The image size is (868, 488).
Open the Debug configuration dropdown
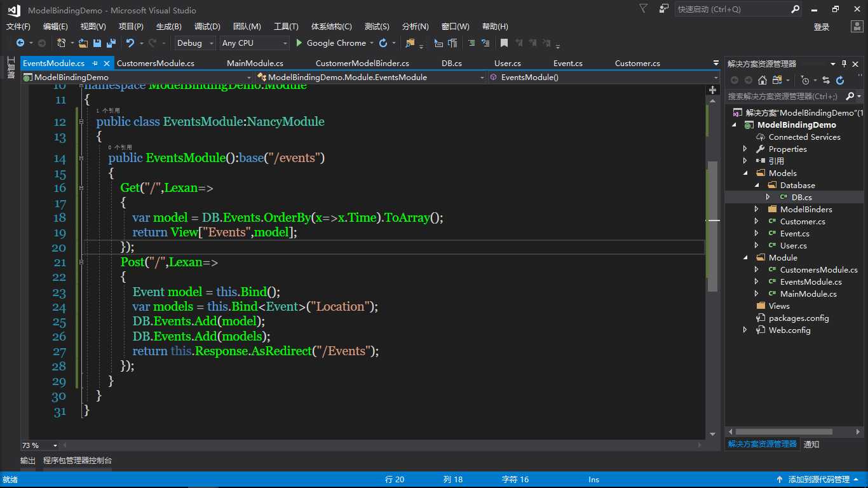(196, 43)
